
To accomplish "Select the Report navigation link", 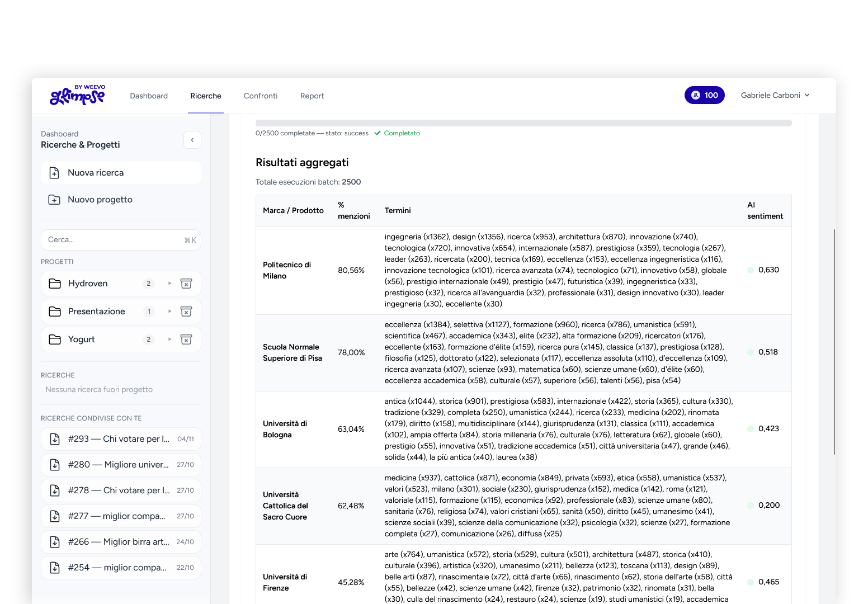I will point(312,96).
